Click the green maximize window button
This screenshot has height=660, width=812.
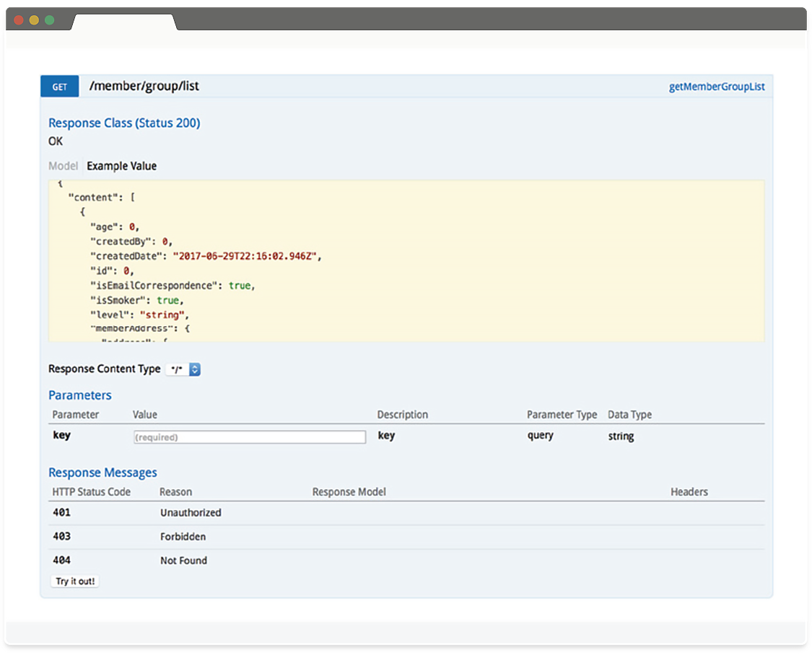50,19
